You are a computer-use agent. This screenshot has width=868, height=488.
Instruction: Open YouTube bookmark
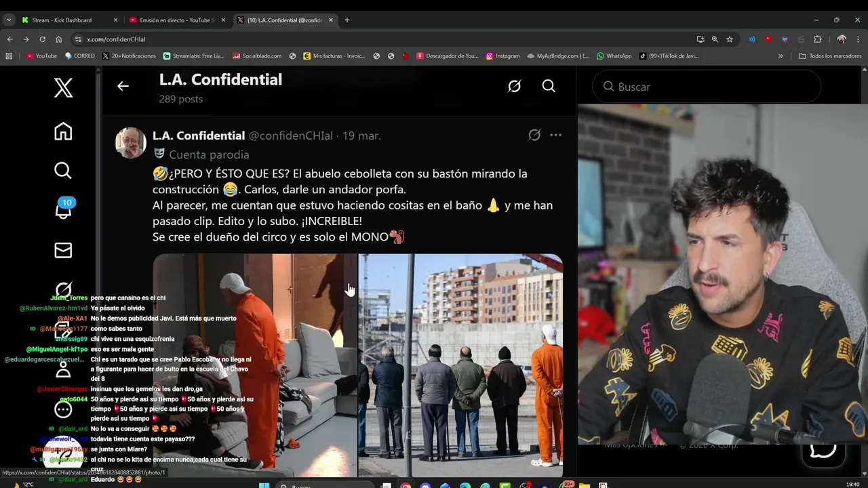pyautogui.click(x=41, y=56)
